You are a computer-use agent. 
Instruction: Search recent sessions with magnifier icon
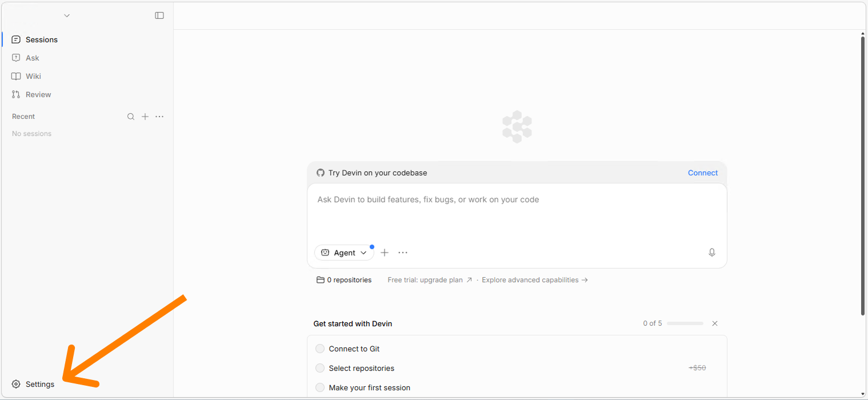[x=131, y=117]
